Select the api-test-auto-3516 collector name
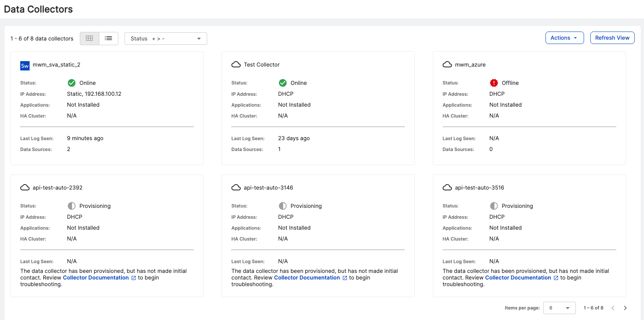The height and width of the screenshot is (320, 644). click(x=479, y=188)
